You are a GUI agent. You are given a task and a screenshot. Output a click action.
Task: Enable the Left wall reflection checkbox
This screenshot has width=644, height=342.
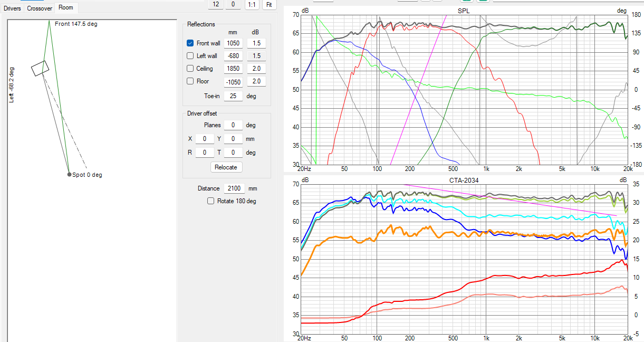[190, 56]
